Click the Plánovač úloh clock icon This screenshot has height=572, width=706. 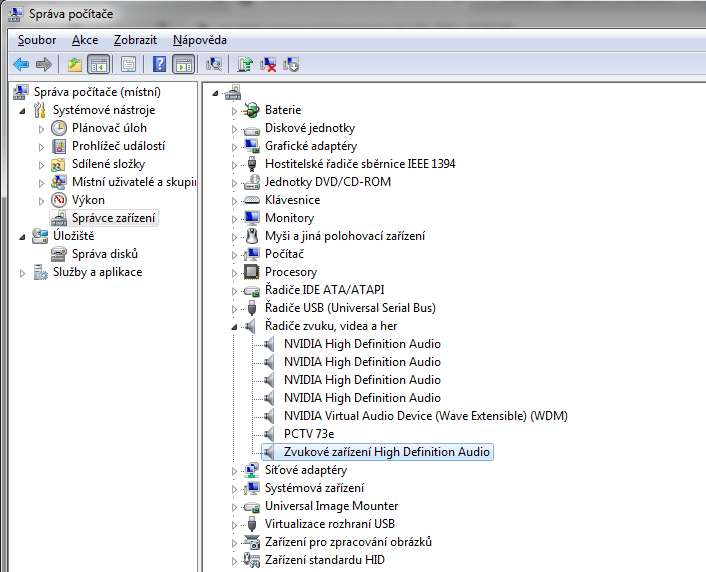point(59,128)
